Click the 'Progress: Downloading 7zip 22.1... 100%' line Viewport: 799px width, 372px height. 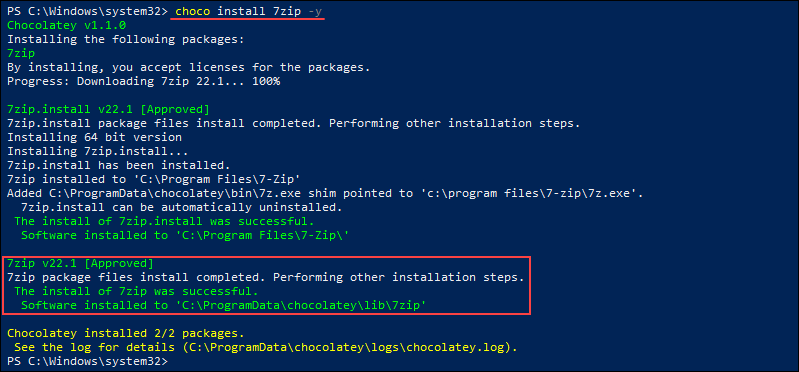tap(144, 82)
